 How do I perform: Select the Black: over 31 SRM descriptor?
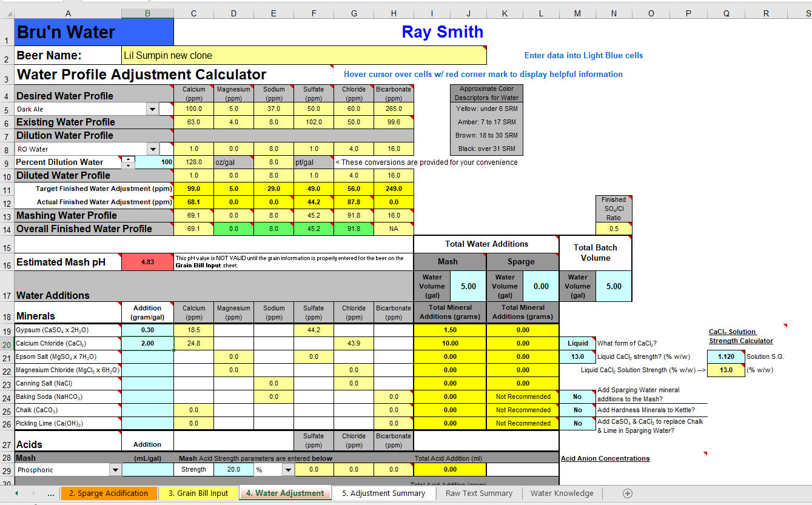486,149
